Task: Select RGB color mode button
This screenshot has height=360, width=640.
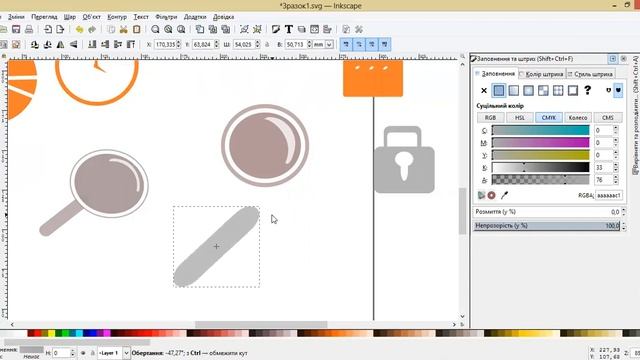Action: click(490, 118)
